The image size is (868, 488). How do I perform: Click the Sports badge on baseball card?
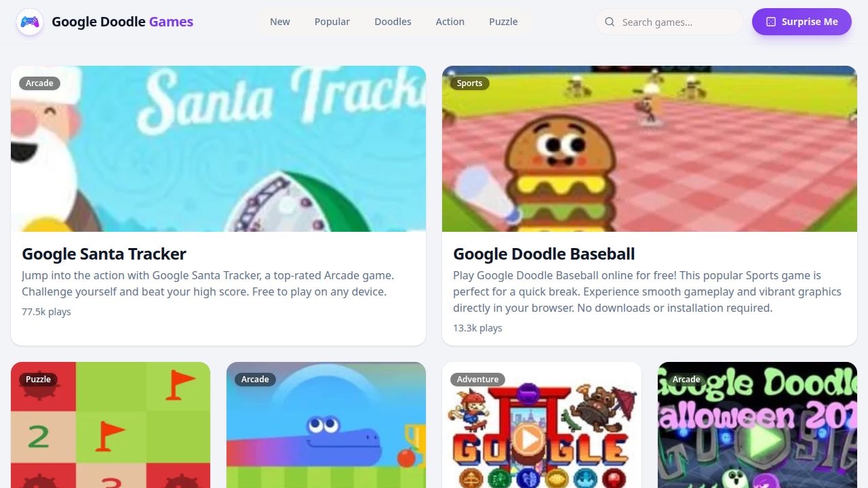[469, 83]
